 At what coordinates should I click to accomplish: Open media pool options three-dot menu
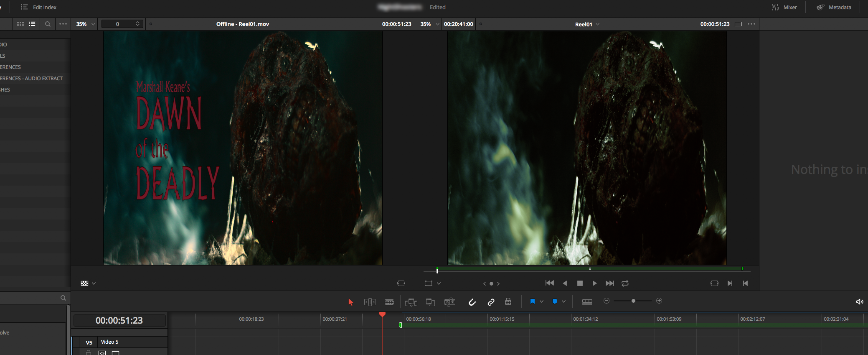click(63, 24)
